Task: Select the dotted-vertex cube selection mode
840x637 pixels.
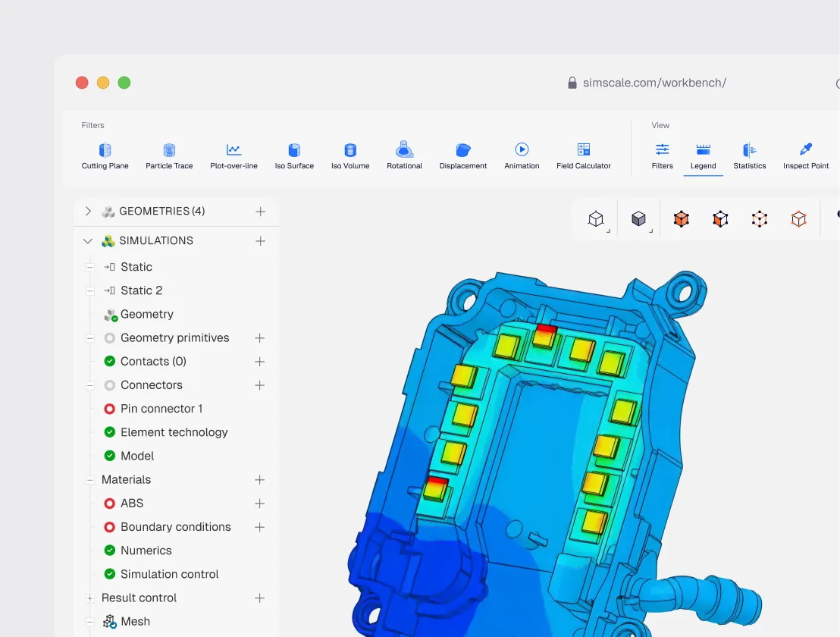Action: (760, 218)
